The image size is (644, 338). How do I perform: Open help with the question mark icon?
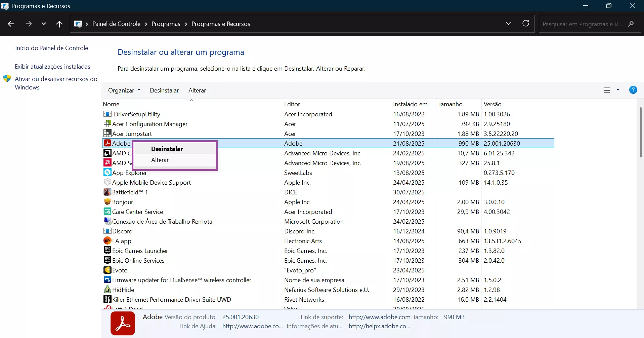pos(633,90)
